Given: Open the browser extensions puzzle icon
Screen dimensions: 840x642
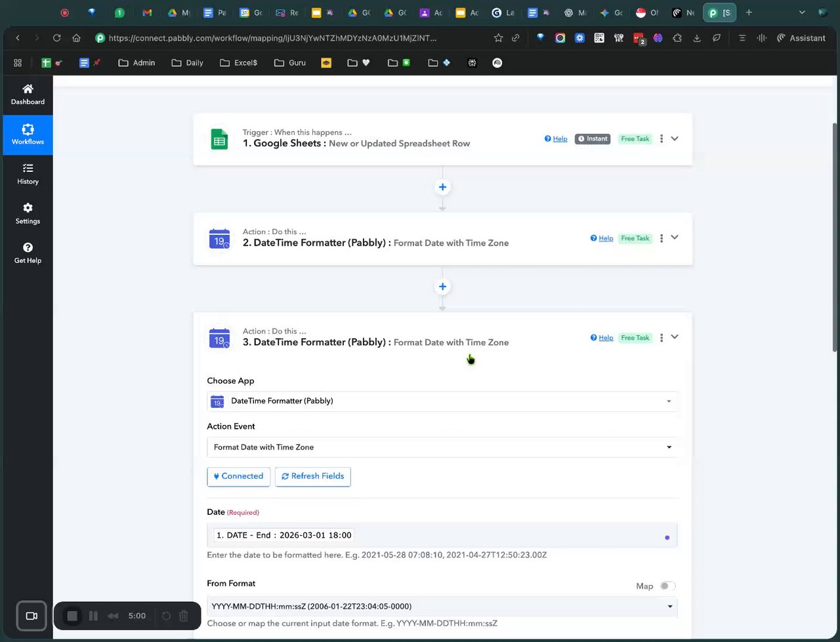Looking at the screenshot, I should [x=677, y=38].
